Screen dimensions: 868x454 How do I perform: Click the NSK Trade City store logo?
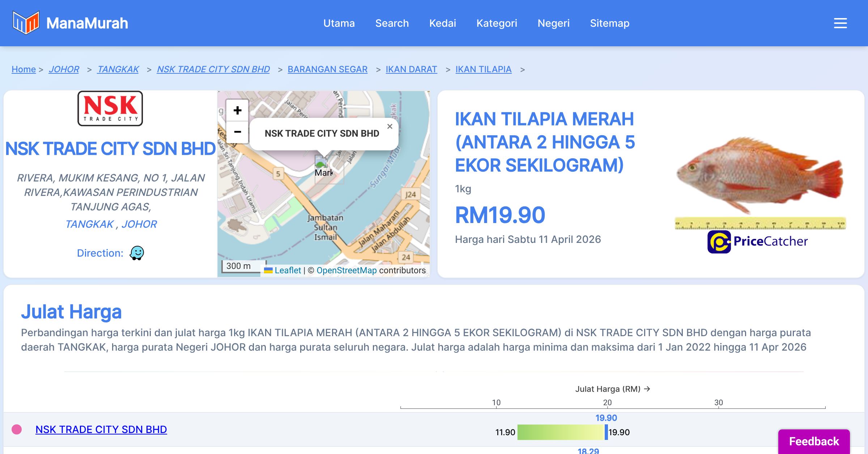click(x=110, y=108)
